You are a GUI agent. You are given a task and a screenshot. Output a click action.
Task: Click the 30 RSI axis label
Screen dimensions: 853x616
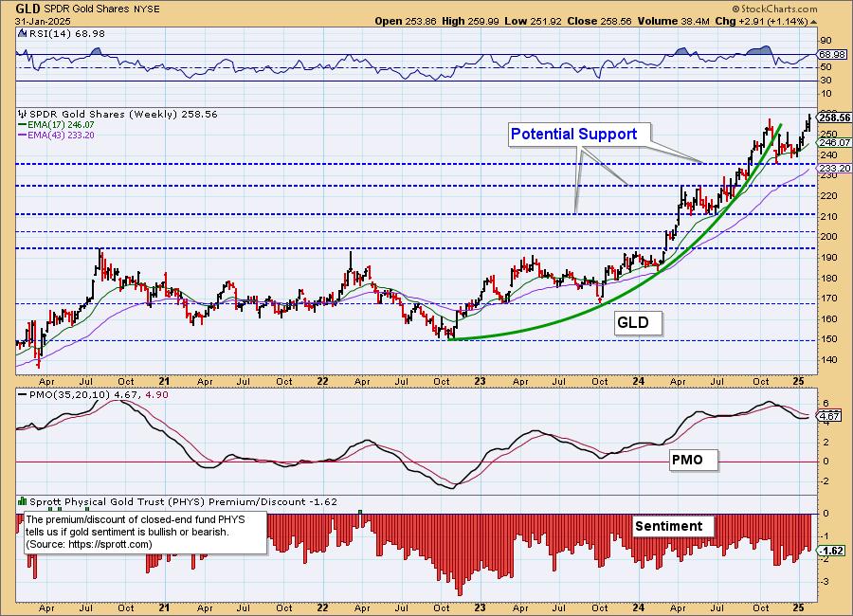[826, 81]
